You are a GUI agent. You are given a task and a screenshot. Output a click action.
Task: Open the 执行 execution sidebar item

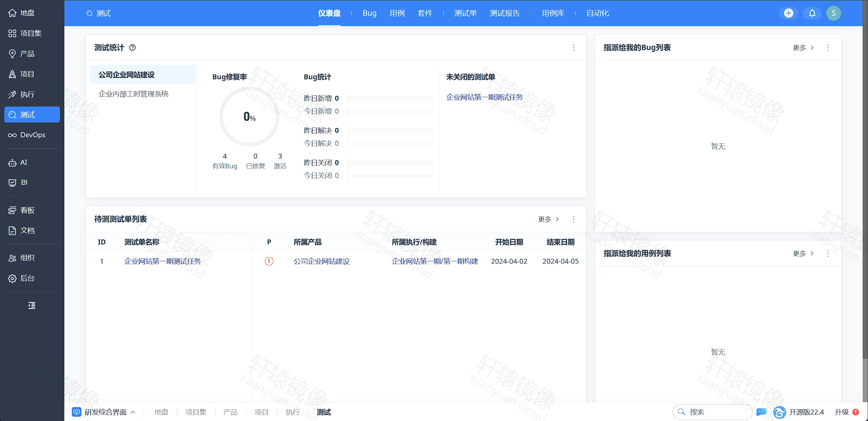(32, 94)
